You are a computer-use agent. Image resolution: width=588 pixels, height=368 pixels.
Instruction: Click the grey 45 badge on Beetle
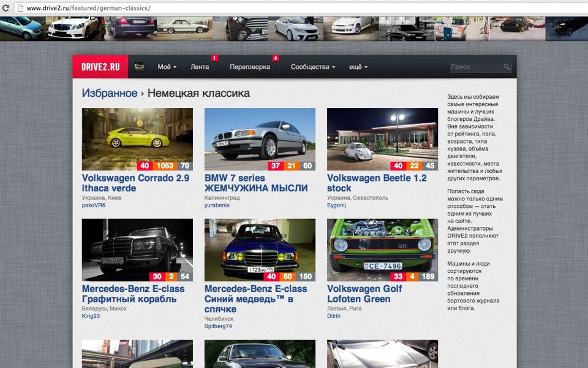pos(430,166)
